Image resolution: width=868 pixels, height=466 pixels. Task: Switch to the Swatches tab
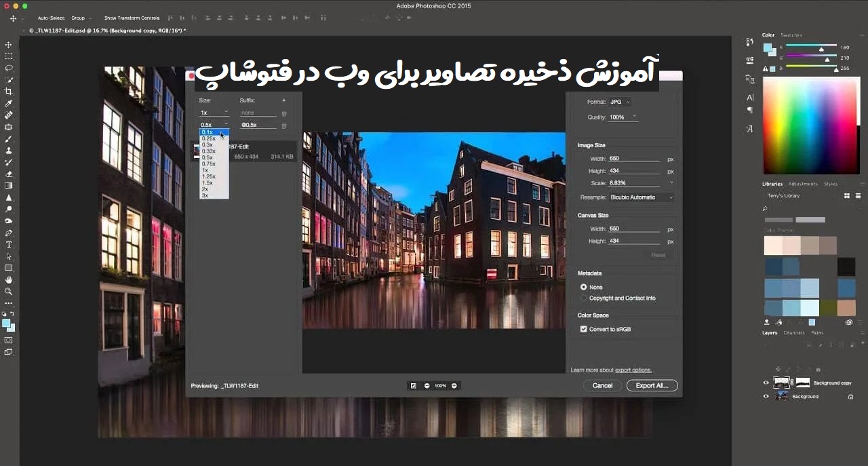click(x=791, y=35)
